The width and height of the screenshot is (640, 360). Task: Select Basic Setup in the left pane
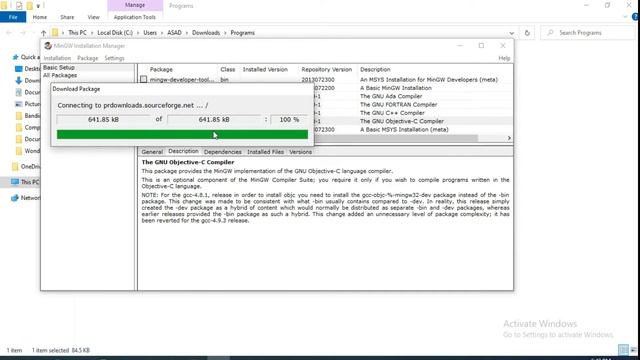pyautogui.click(x=59, y=67)
